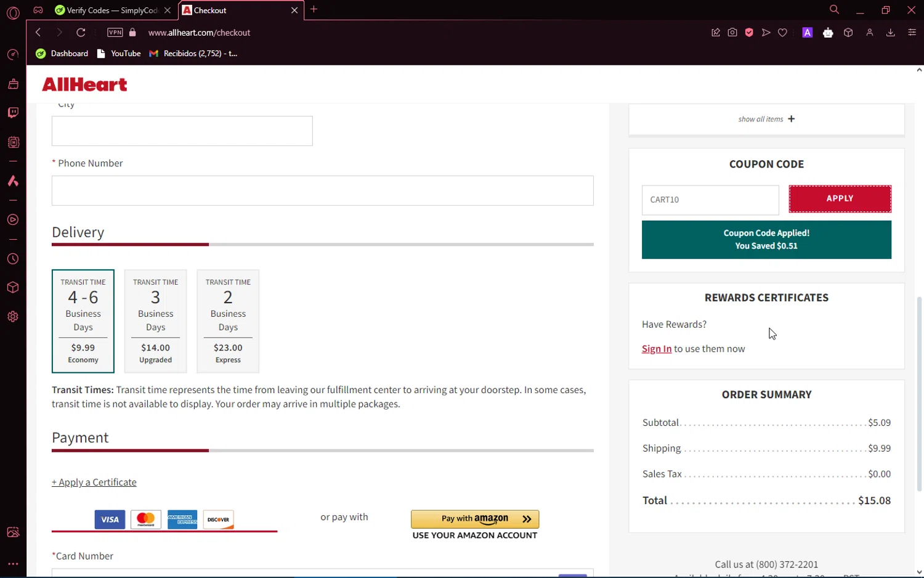Open the chip-shaped icon in sidebar
Screen dimensions: 924x578
click(13, 142)
